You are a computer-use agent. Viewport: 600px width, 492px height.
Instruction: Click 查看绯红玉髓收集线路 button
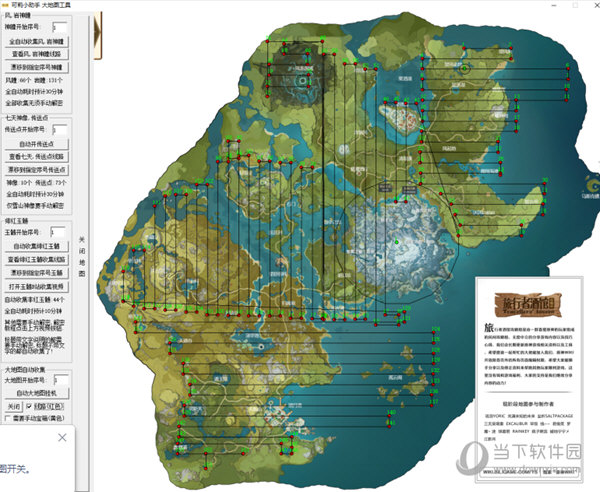[x=37, y=259]
